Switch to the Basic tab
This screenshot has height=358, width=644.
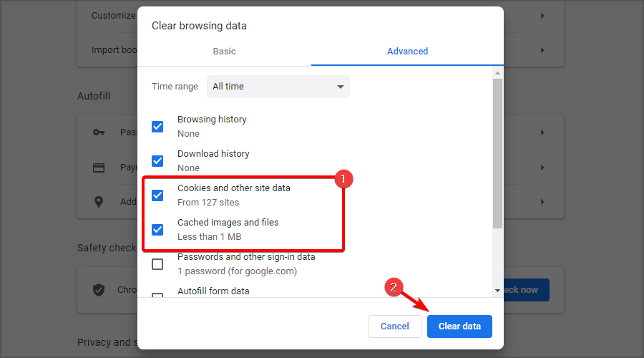224,52
